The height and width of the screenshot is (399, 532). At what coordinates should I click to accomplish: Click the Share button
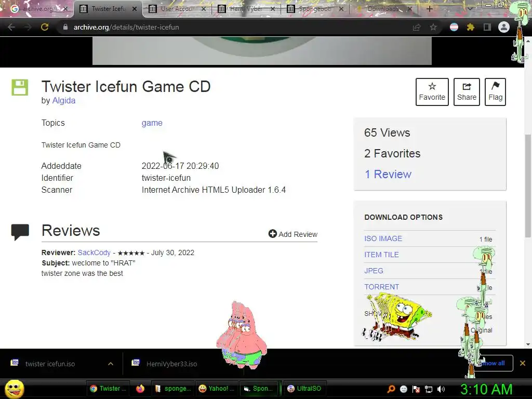click(467, 92)
